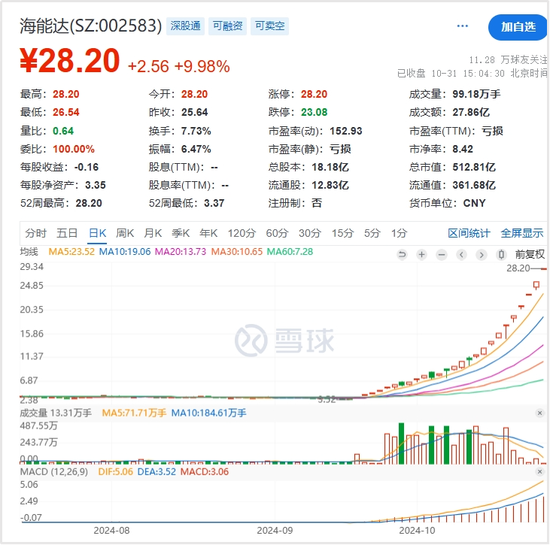Click the 深股通 tag

186,26
